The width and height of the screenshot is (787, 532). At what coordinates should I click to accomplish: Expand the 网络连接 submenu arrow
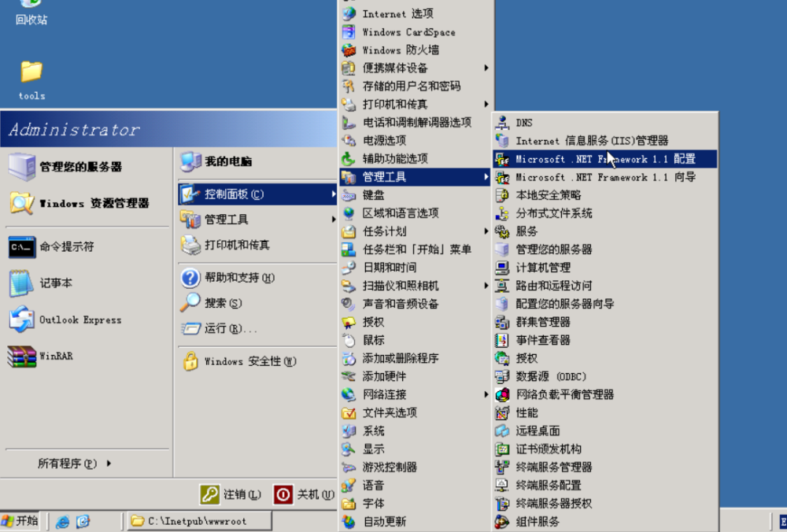pos(486,394)
